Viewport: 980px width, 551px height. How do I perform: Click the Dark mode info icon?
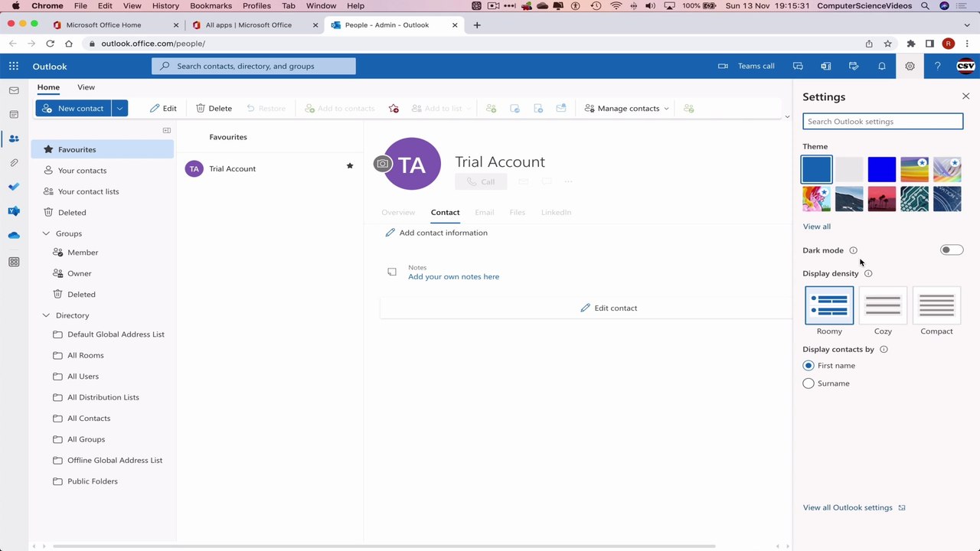pyautogui.click(x=853, y=250)
